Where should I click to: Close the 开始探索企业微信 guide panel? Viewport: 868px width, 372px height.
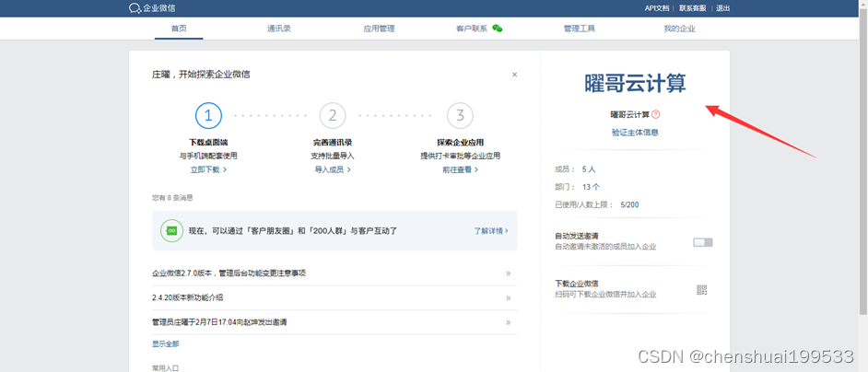pyautogui.click(x=514, y=75)
